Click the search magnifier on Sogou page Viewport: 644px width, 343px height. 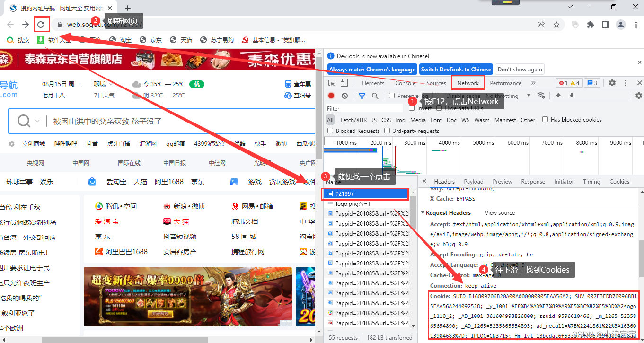(24, 121)
